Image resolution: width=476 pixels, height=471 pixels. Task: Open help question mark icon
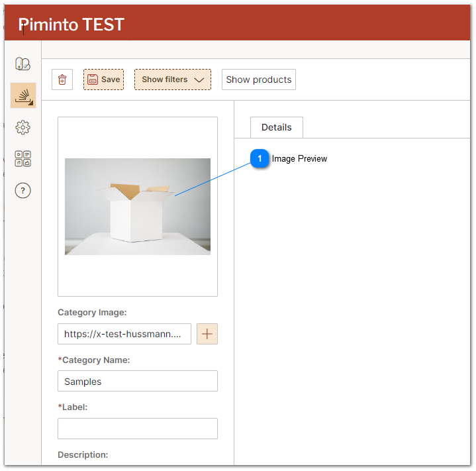pyautogui.click(x=23, y=191)
